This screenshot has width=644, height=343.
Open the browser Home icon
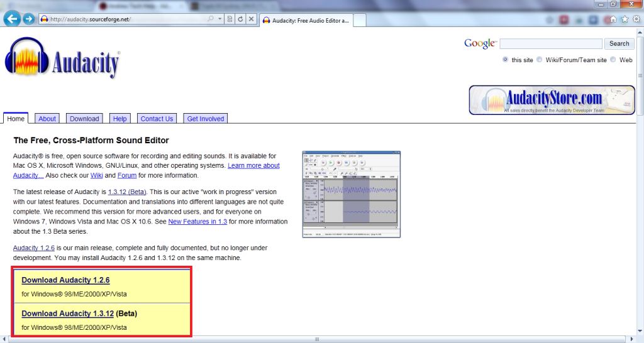(x=613, y=19)
